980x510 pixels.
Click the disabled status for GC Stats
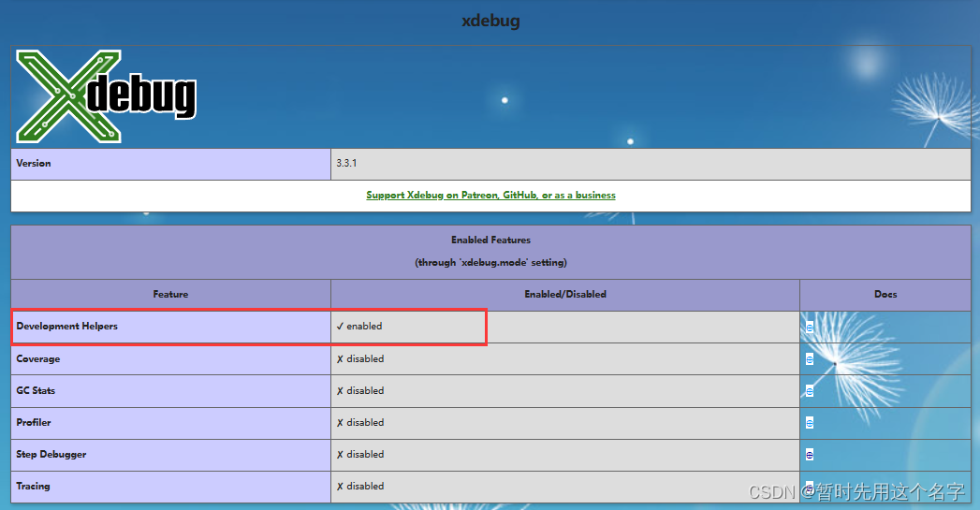pos(360,390)
